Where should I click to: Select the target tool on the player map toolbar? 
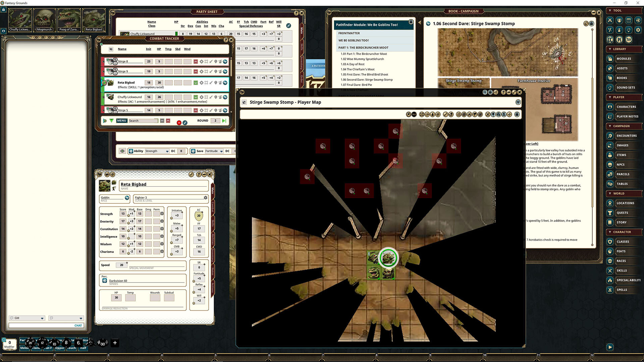point(464,114)
